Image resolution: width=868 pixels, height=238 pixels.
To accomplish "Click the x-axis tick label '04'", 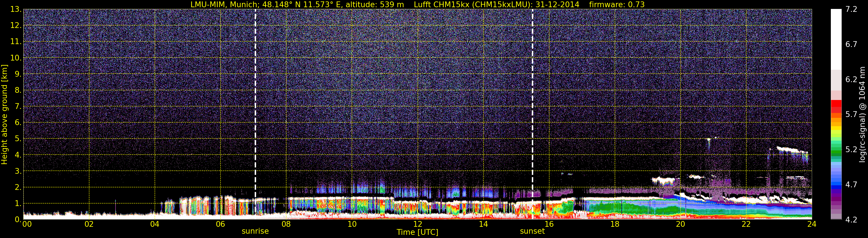I will pos(155,224).
